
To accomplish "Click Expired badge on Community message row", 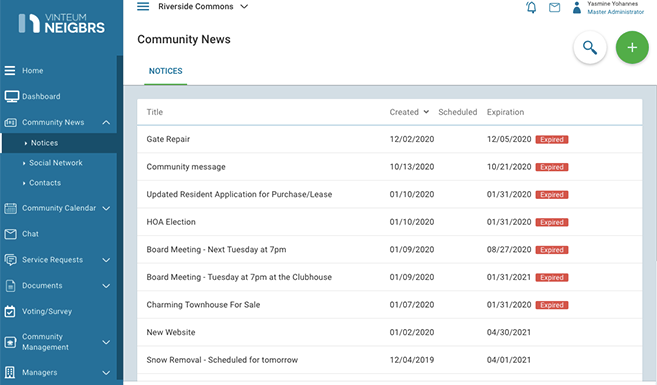I will (552, 167).
